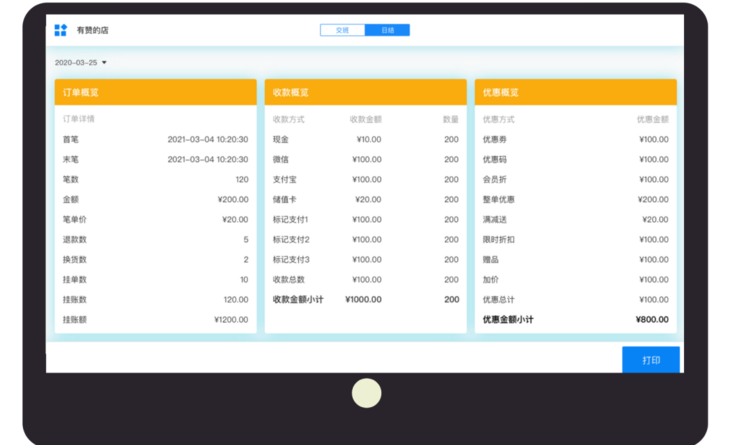Click the 数量 column header

(x=451, y=119)
